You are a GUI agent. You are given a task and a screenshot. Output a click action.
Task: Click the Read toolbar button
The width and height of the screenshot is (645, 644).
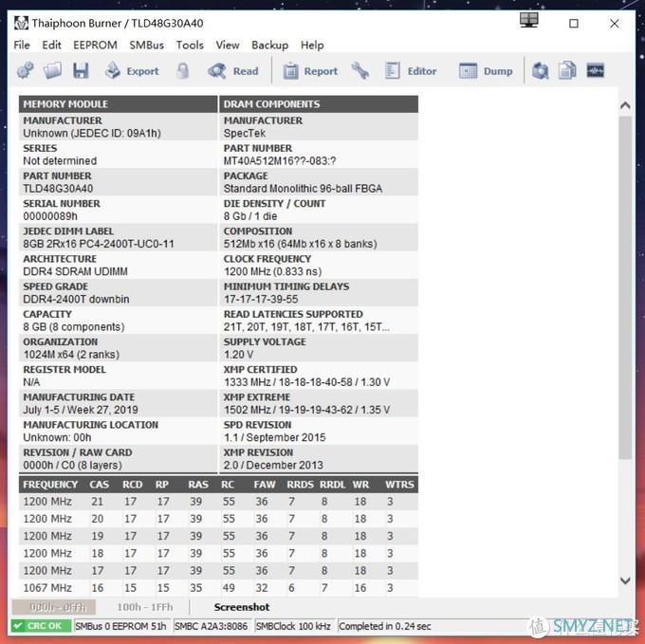tap(233, 71)
